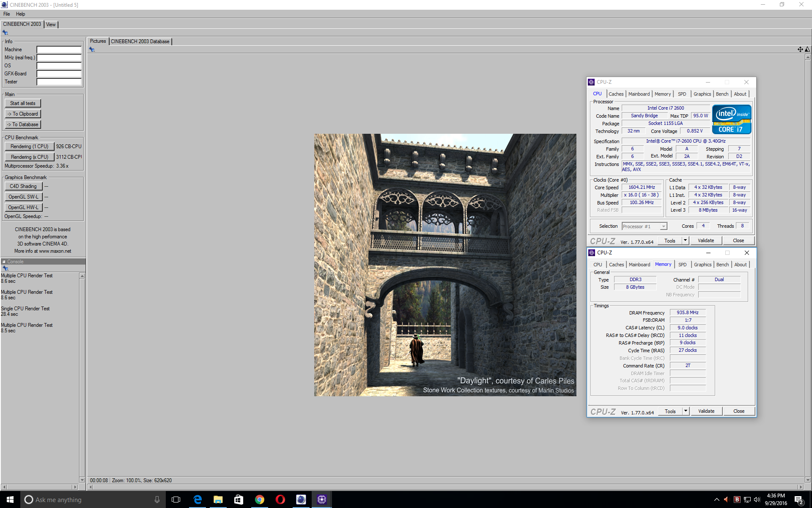Click the Cortana microphone icon
The image size is (812, 508).
point(157,500)
